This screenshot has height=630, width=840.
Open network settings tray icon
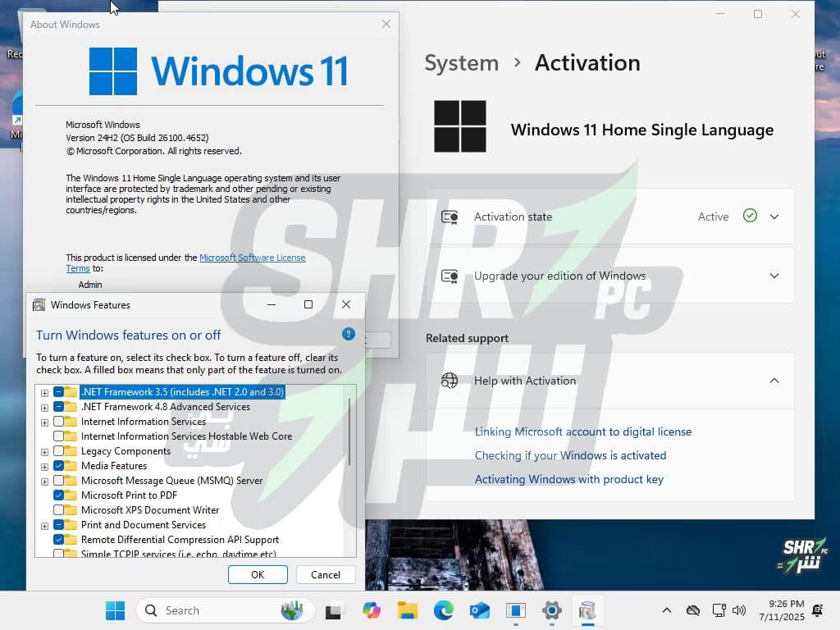click(719, 610)
